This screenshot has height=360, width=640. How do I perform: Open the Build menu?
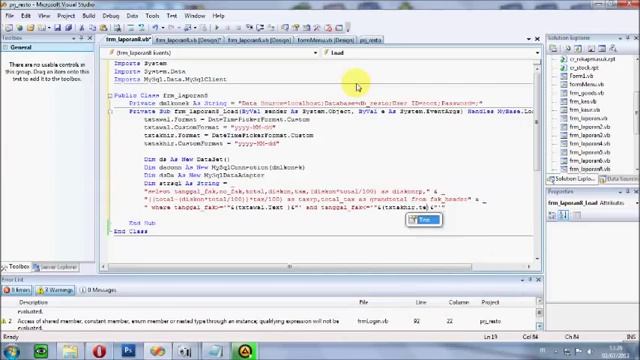[x=89, y=16]
